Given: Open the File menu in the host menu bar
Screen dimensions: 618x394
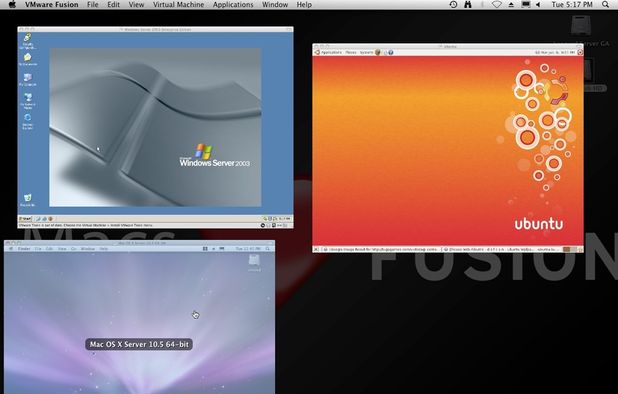Looking at the screenshot, I should pos(93,5).
